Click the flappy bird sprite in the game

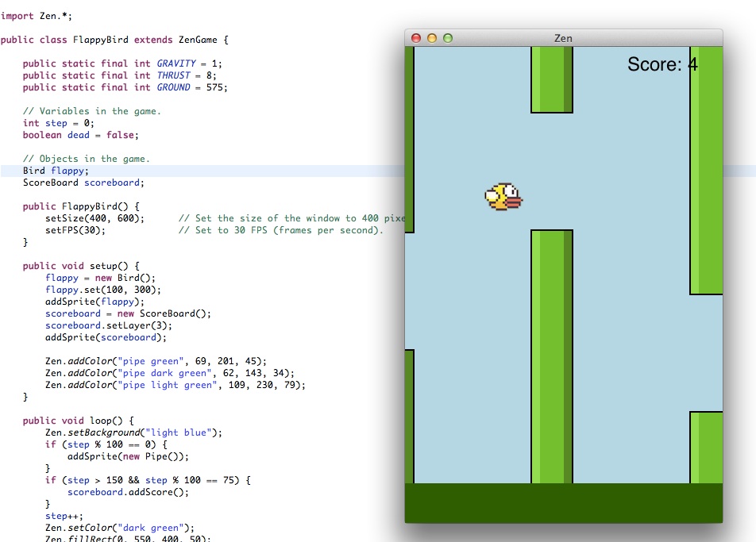503,197
